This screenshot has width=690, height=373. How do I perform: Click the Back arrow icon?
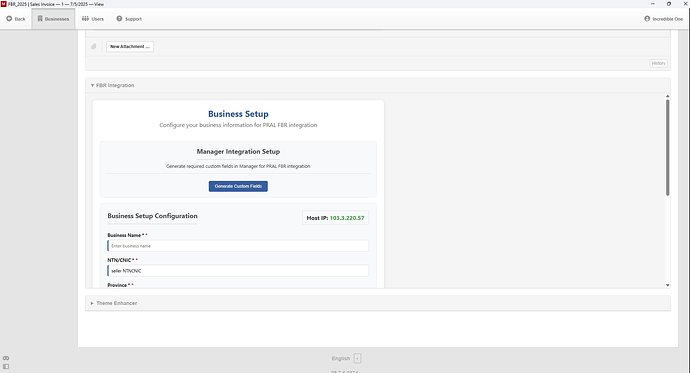click(9, 19)
